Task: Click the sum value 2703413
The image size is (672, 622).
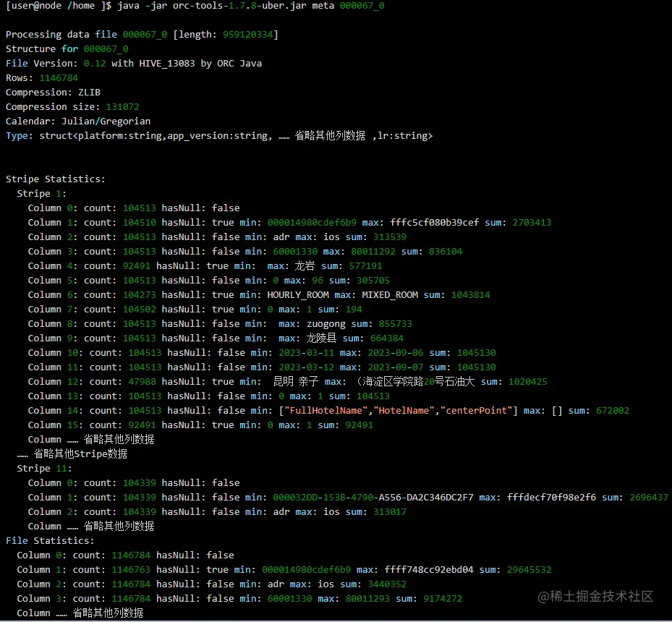Action: pos(532,223)
